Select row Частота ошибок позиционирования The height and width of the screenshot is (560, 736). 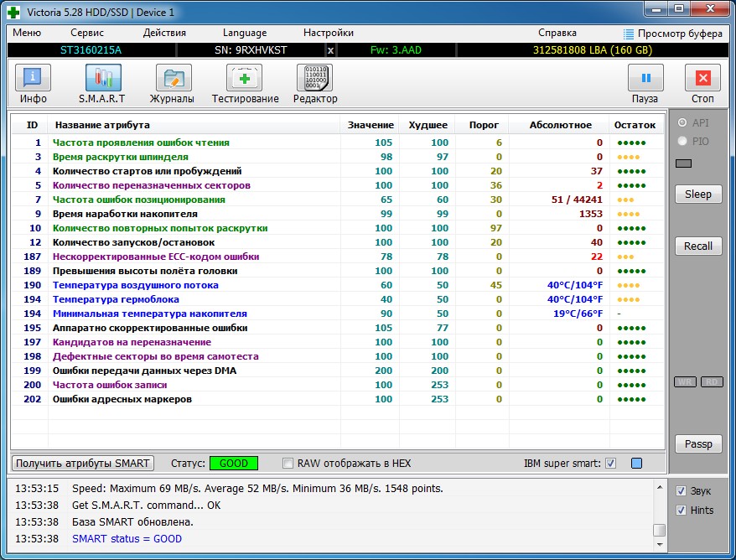[x=338, y=200]
